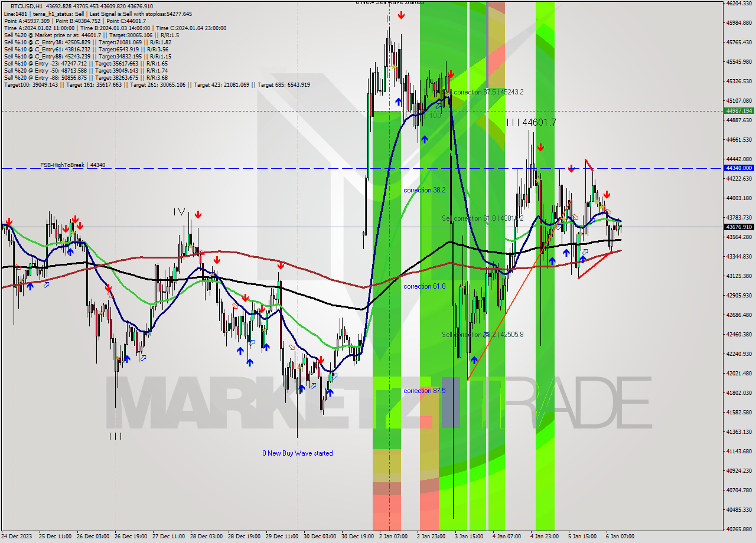Screen dimensions: 756x543
Task: Click the '29 Dec 11:00' time label
Action: point(282,537)
